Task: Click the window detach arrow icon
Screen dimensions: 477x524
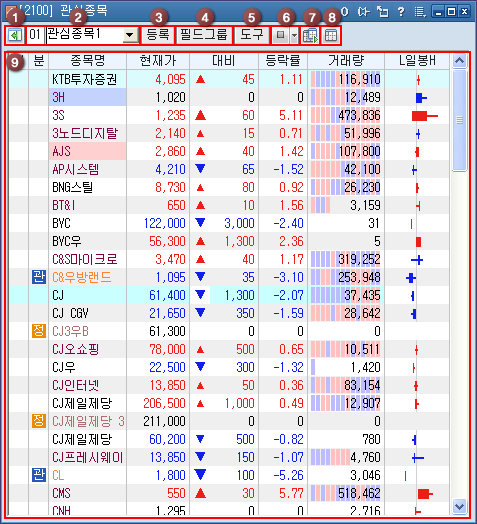Action: [x=383, y=12]
